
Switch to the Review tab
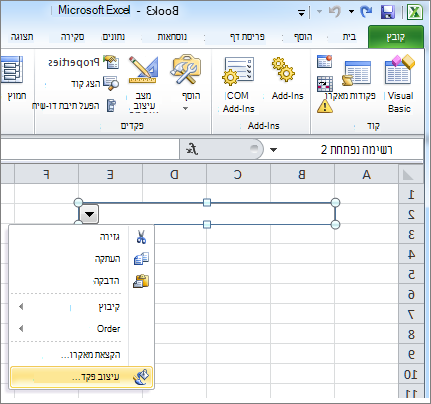click(x=72, y=37)
